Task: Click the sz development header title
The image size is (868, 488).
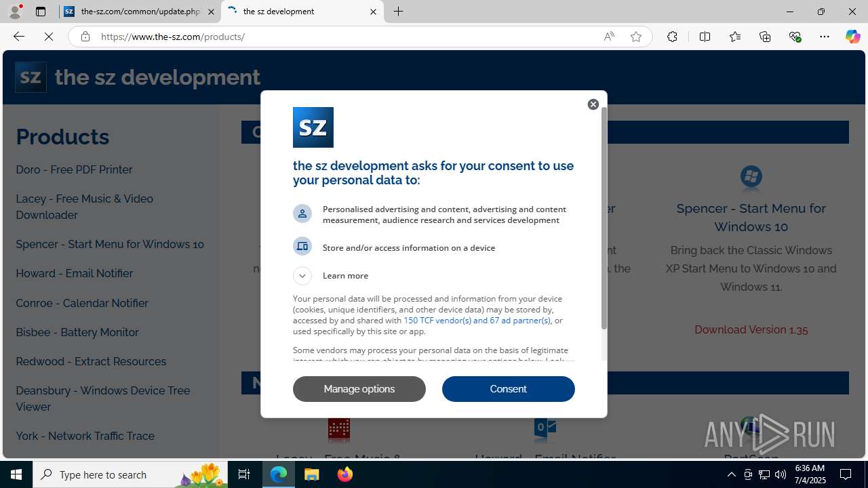Action: tap(157, 77)
